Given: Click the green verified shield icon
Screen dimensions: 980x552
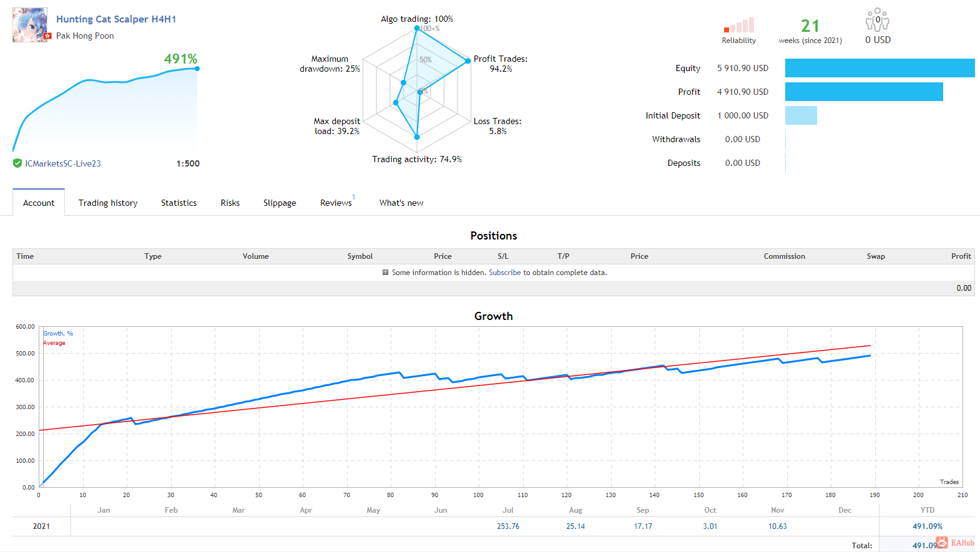Looking at the screenshot, I should pyautogui.click(x=17, y=163).
